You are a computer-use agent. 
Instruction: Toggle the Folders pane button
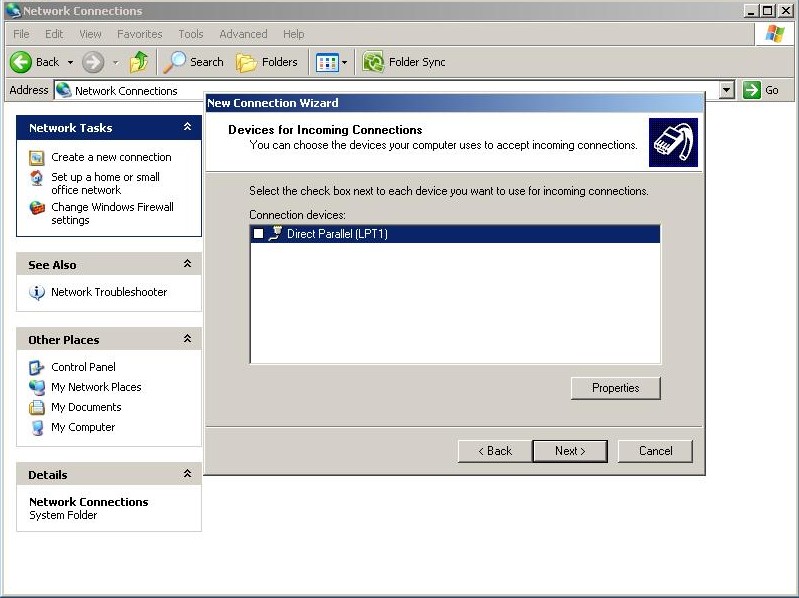pos(267,62)
